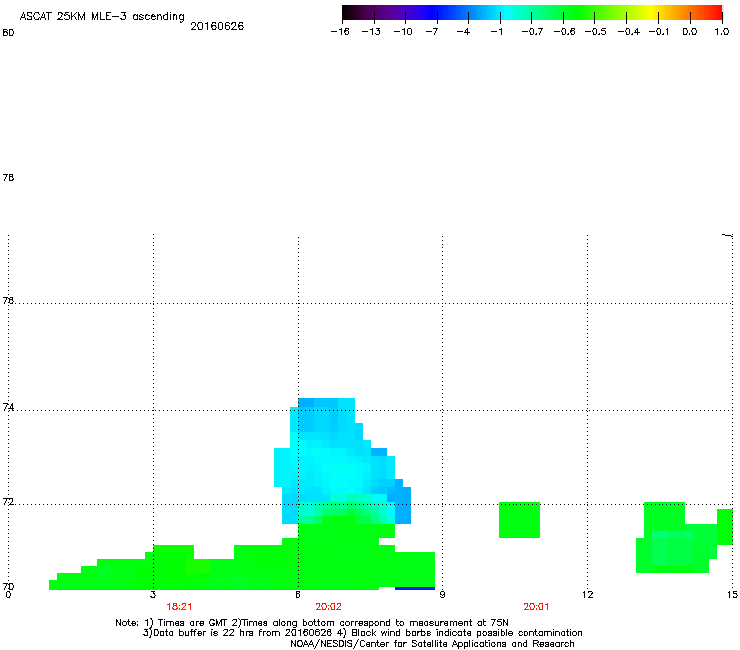Click the plot title 'ASCAT 25KM MLE-3 ascending'
Screen dimensions: 740x650
click(102, 17)
